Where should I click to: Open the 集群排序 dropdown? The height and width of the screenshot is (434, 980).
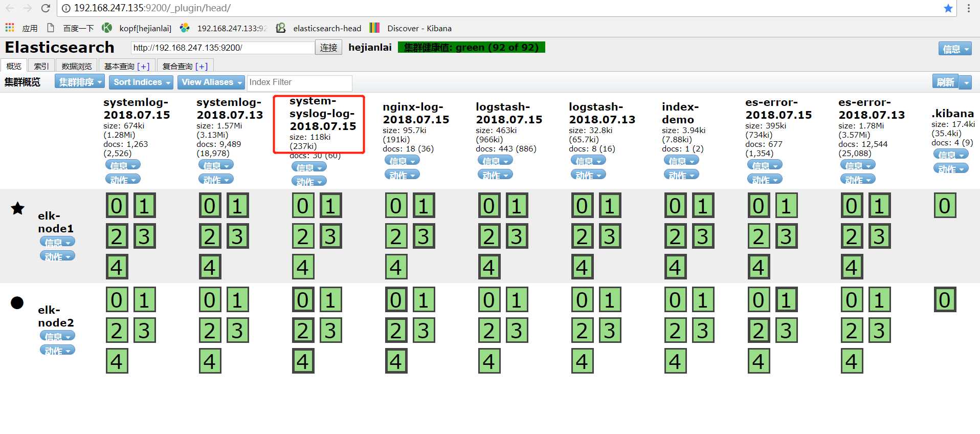(x=80, y=82)
